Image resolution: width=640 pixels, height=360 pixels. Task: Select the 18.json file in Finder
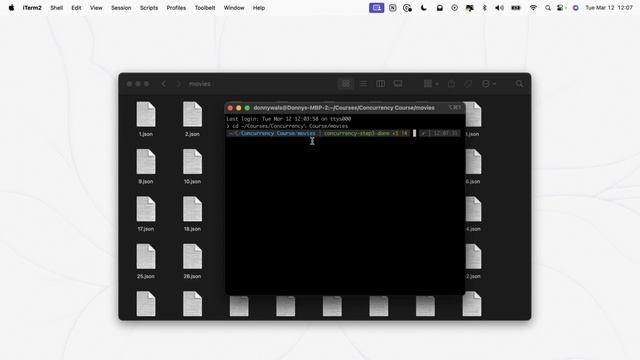point(192,214)
